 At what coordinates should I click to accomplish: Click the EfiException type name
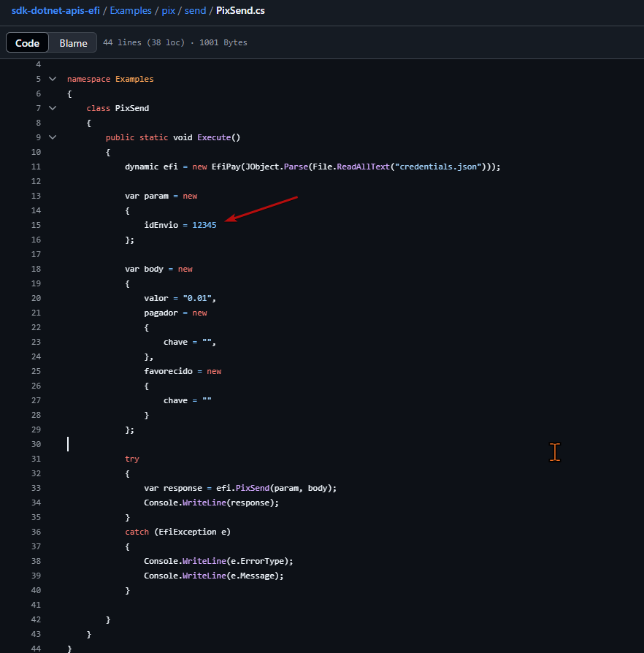(188, 532)
